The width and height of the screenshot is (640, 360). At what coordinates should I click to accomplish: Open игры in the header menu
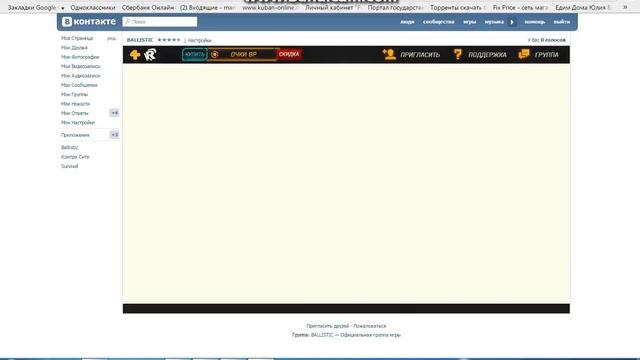(469, 22)
